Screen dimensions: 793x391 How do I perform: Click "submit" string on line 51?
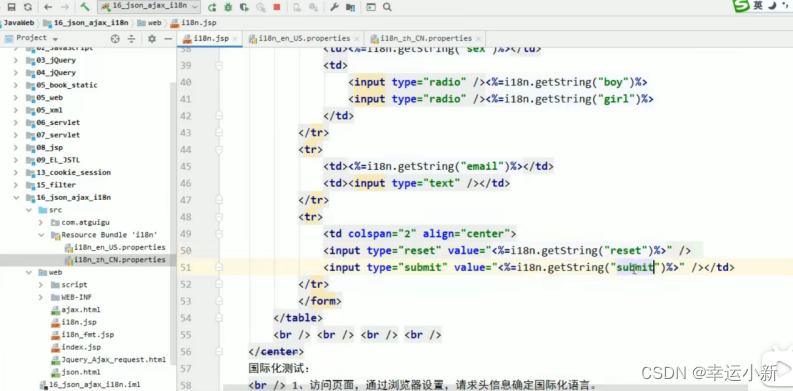(636, 267)
